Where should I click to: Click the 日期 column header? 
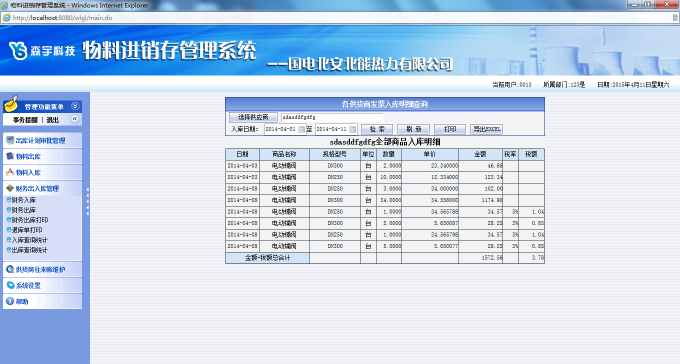tap(242, 154)
